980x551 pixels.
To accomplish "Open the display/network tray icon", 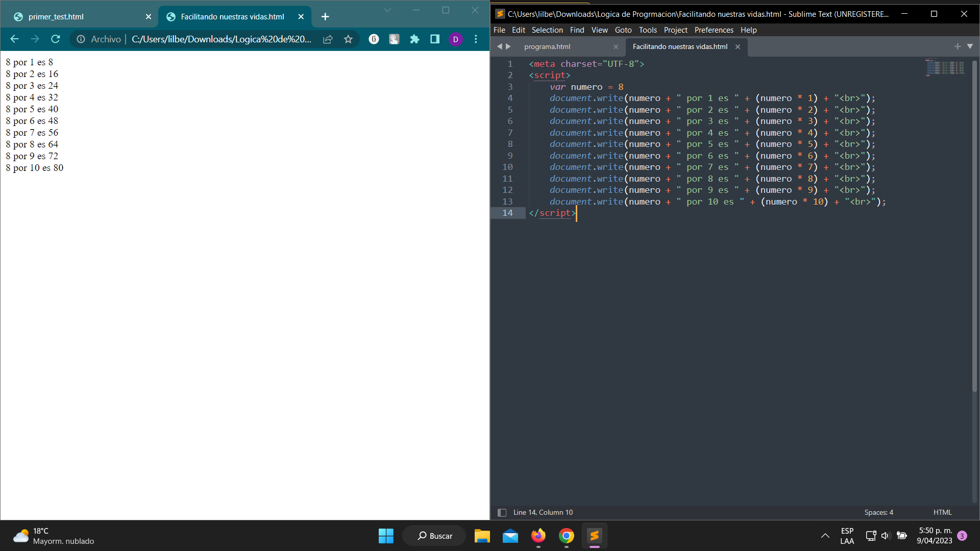I will [x=871, y=536].
